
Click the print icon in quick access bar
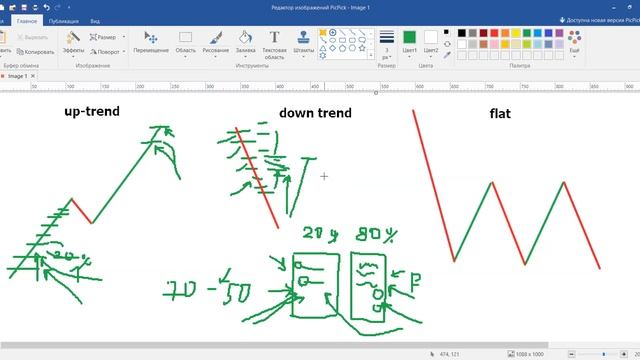[x=35, y=7]
